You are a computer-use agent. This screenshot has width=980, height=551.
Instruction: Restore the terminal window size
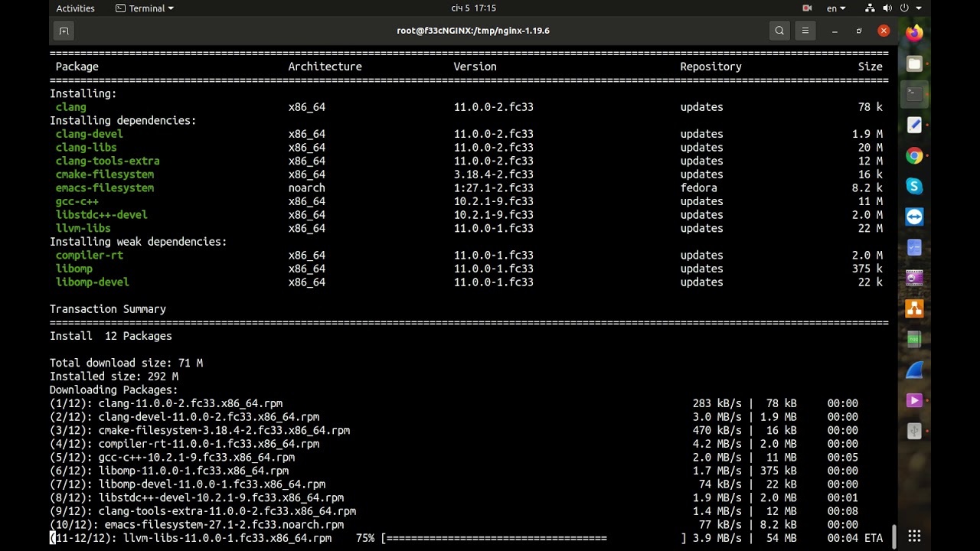tap(859, 31)
